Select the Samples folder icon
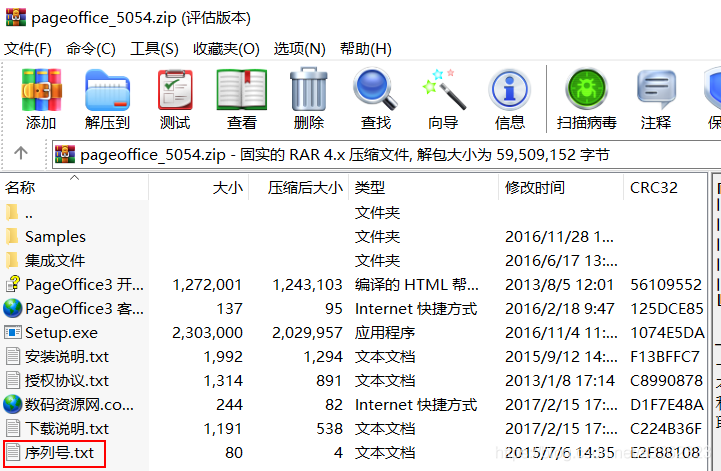Screen dimensions: 721x471 pos(12,236)
